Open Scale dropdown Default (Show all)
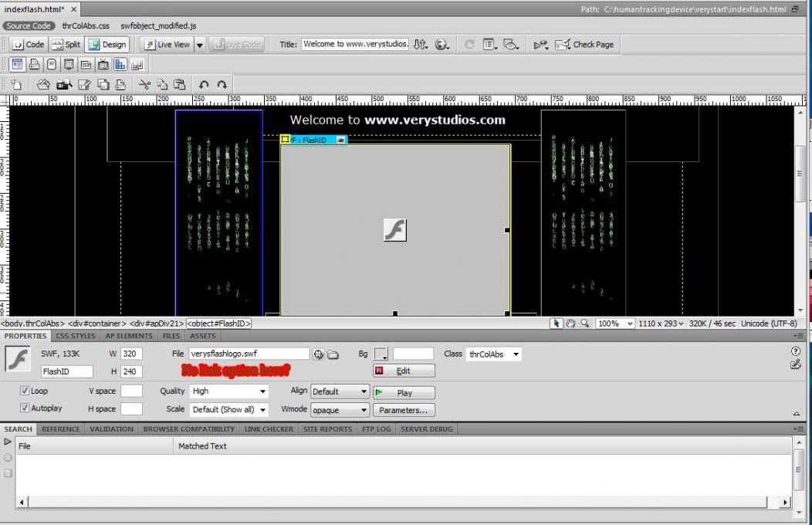 229,409
